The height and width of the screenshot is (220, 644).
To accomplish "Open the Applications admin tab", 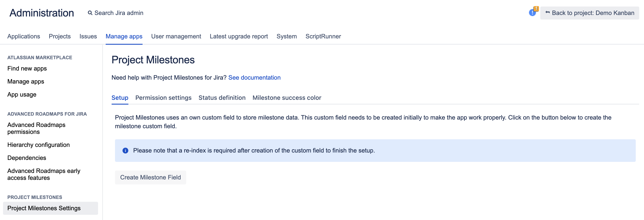I will pyautogui.click(x=24, y=36).
